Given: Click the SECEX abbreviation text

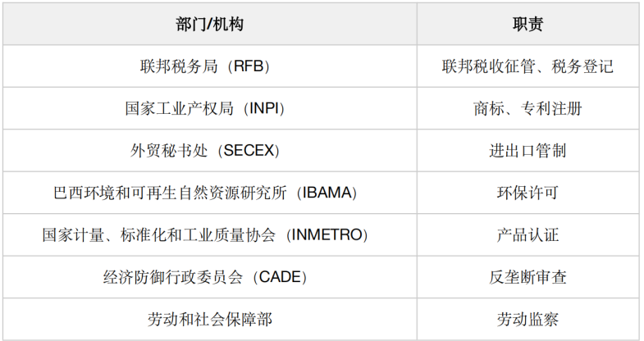Looking at the screenshot, I should [249, 151].
